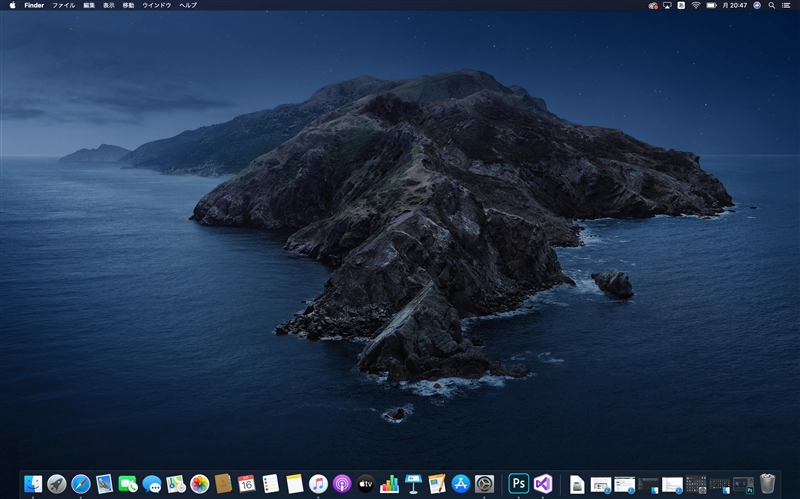Open the Apple menu
Viewport: 800px width, 499px height.
click(12, 5)
